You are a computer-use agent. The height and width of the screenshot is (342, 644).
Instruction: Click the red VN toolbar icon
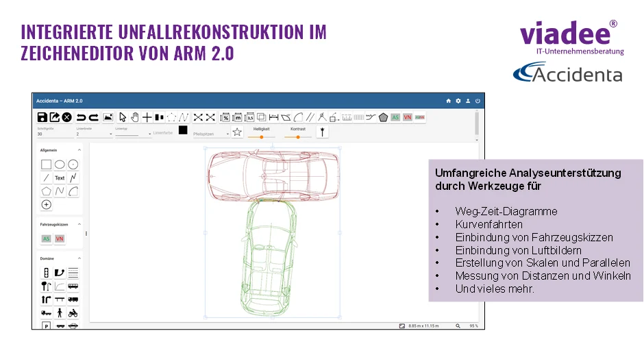[408, 117]
